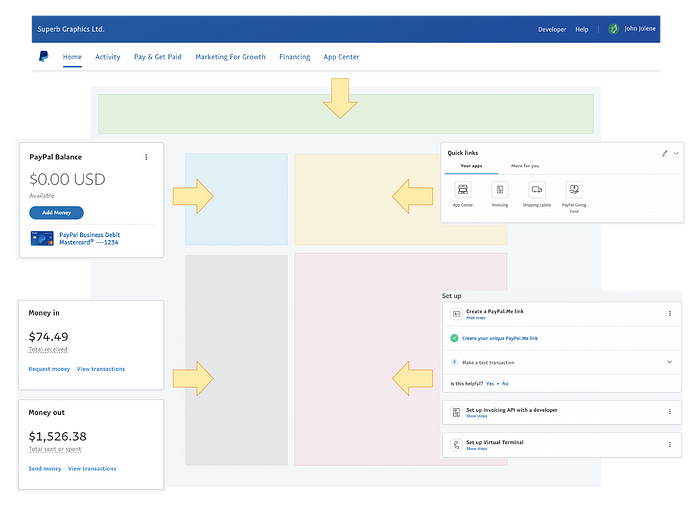Click Total received label
Screen dimensions: 700x507
coord(48,350)
